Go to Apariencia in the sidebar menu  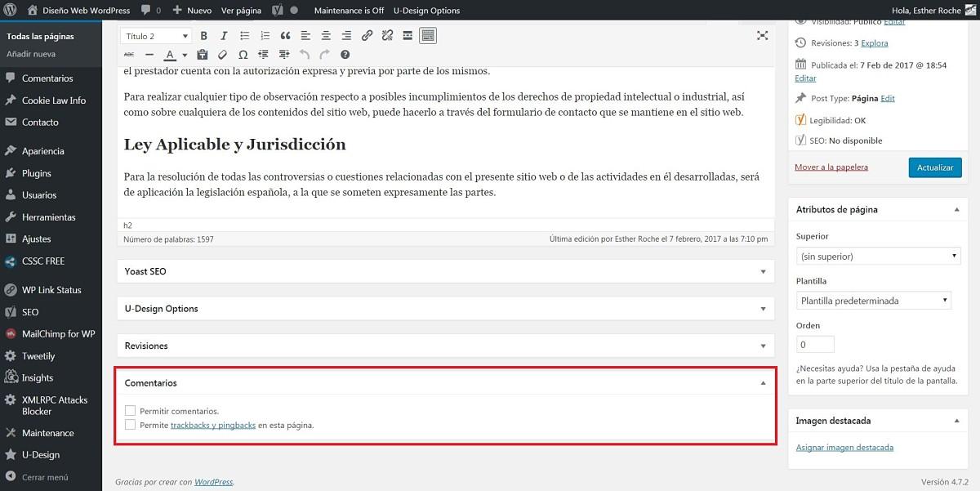[x=42, y=151]
